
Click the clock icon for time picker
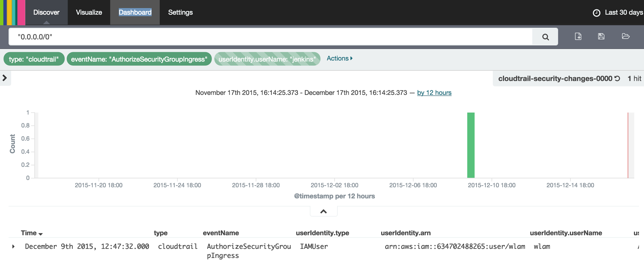point(597,13)
